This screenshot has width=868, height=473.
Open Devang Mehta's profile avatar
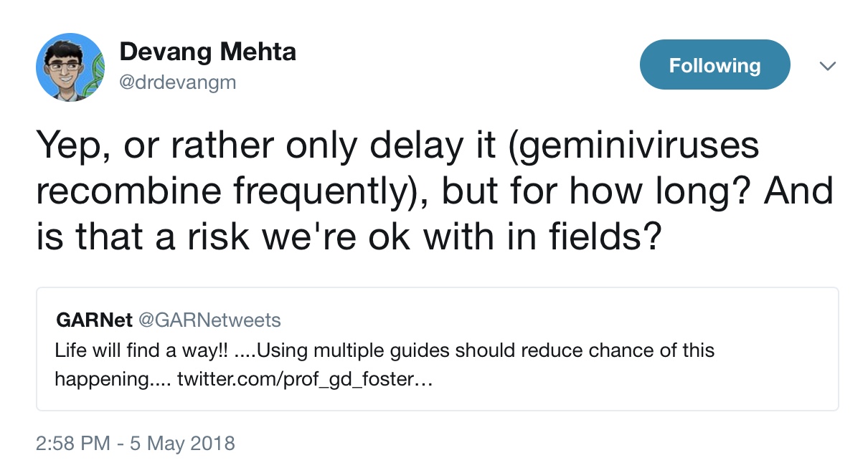70,67
